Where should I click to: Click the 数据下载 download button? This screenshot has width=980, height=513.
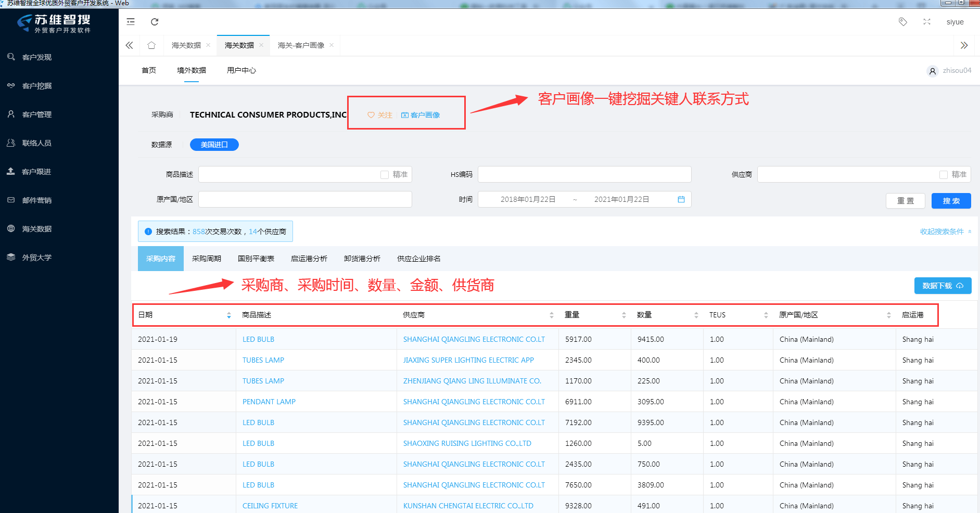(x=943, y=286)
